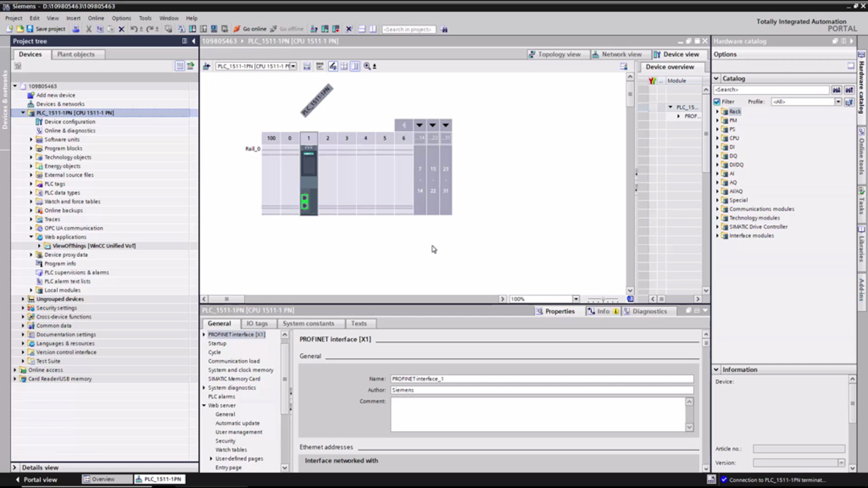Click the catalog search down arrow icon
The width and height of the screenshot is (868, 488).
[x=837, y=89]
